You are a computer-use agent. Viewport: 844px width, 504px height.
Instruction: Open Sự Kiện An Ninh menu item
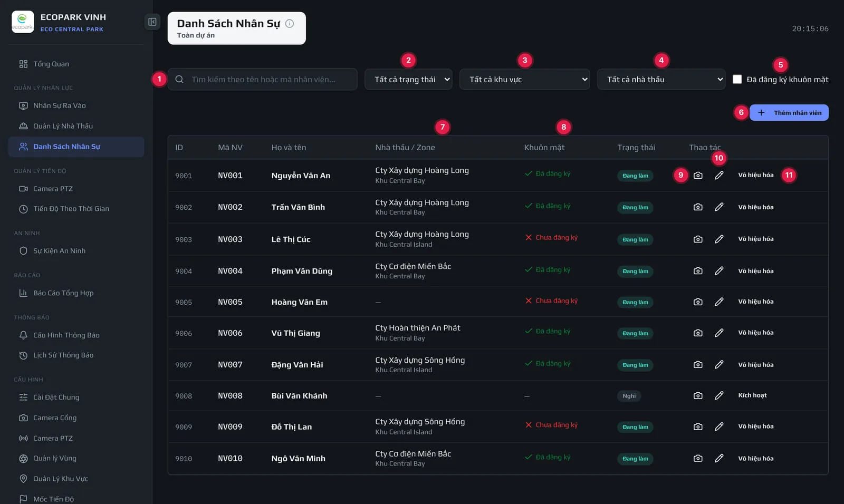[x=76, y=251]
